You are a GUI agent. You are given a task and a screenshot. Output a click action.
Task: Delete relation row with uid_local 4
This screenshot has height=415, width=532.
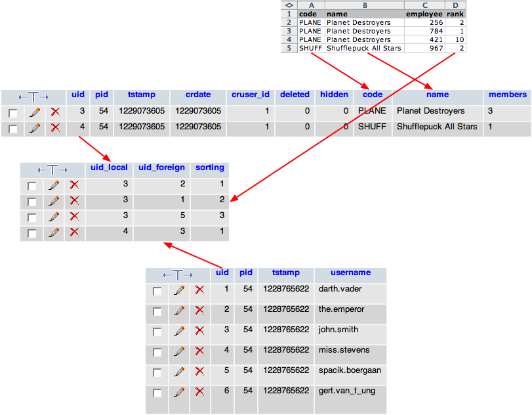(x=74, y=232)
